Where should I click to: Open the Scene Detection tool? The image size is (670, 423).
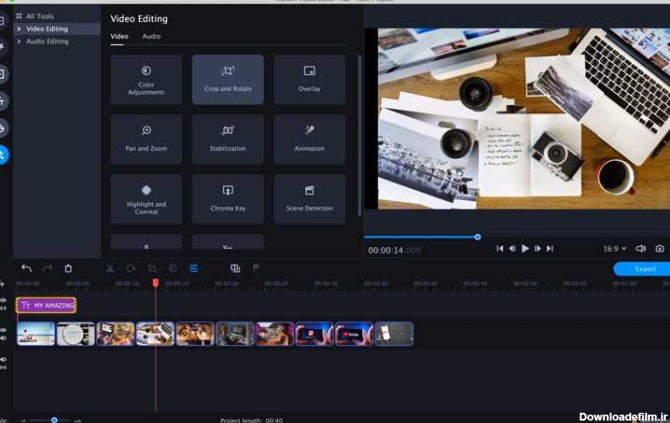click(x=309, y=199)
